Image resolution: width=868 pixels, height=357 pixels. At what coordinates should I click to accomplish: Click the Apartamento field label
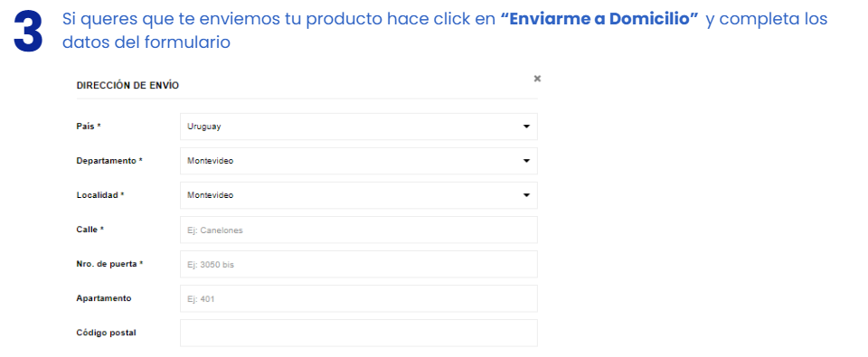104,298
